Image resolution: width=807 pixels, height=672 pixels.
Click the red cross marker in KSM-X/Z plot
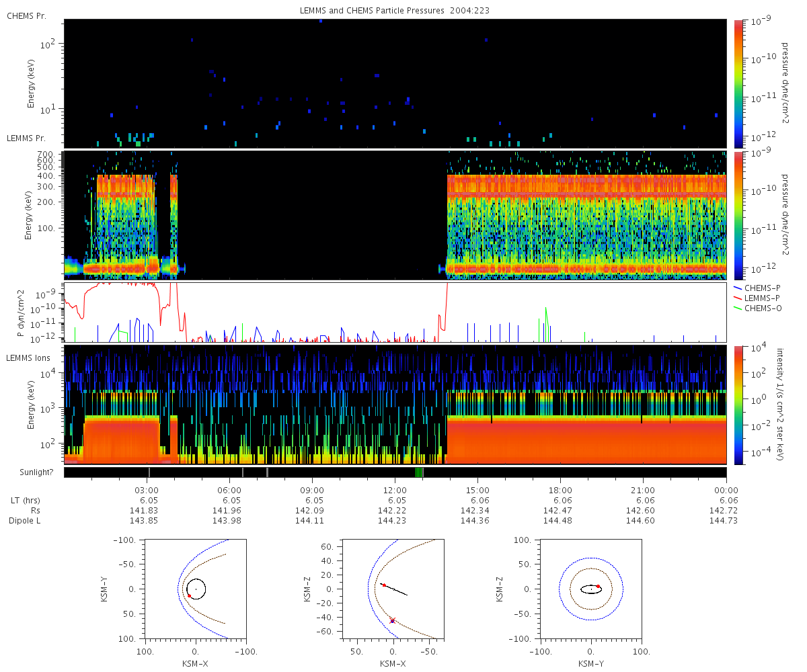coord(392,620)
